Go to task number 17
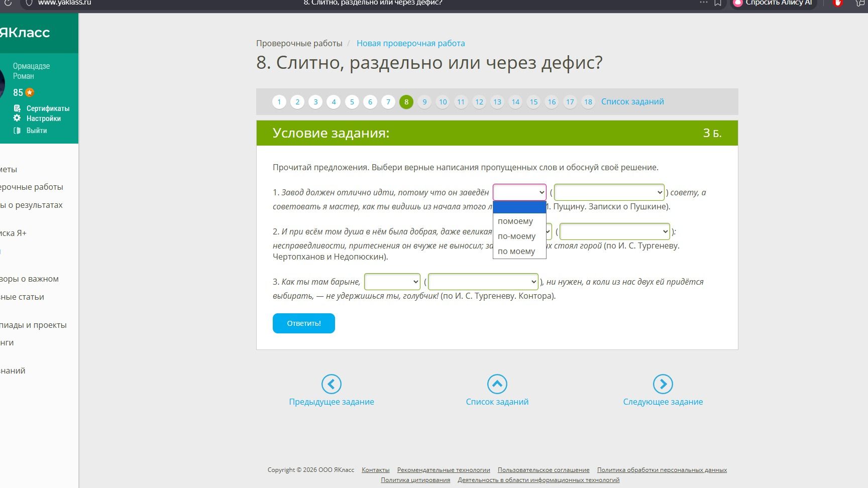Image resolution: width=868 pixels, height=488 pixels. point(570,102)
